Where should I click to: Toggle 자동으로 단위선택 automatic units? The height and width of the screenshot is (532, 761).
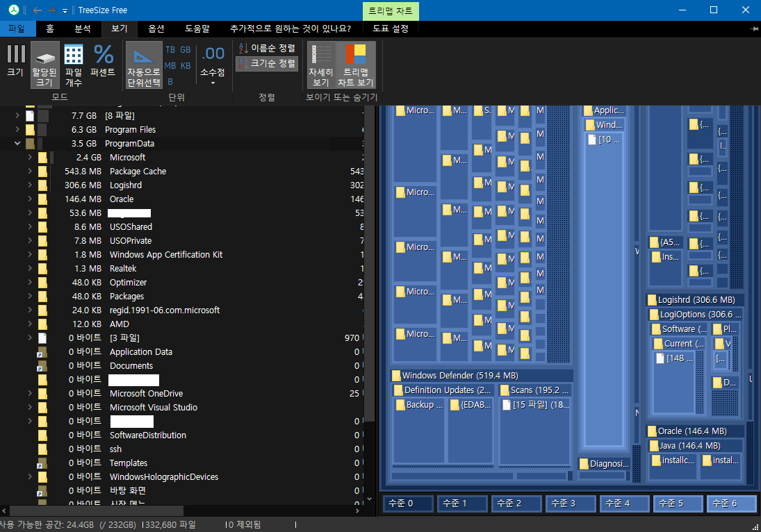click(x=144, y=65)
